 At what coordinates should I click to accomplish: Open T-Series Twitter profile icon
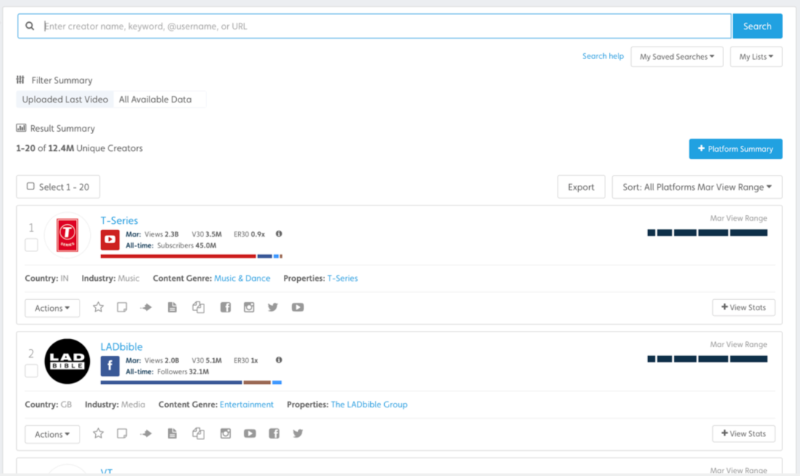(273, 307)
